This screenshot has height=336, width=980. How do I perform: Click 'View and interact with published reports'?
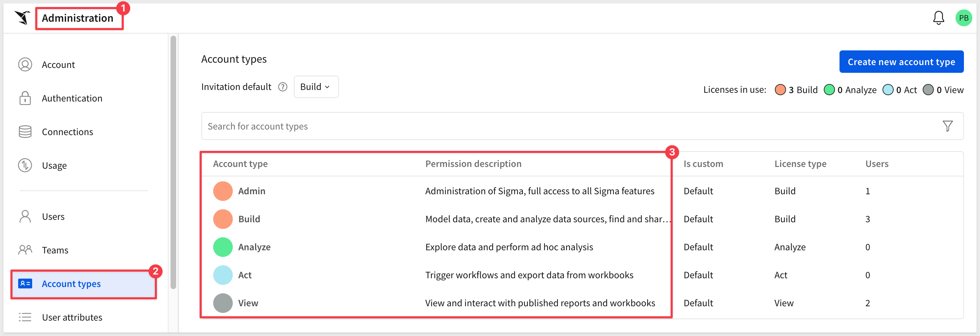coord(540,303)
